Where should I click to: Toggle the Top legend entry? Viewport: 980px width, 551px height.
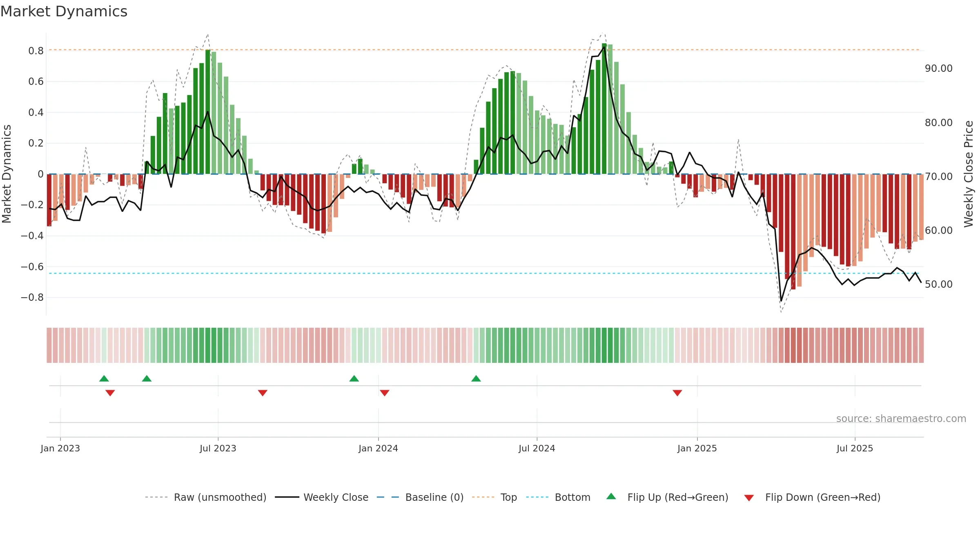click(x=494, y=497)
